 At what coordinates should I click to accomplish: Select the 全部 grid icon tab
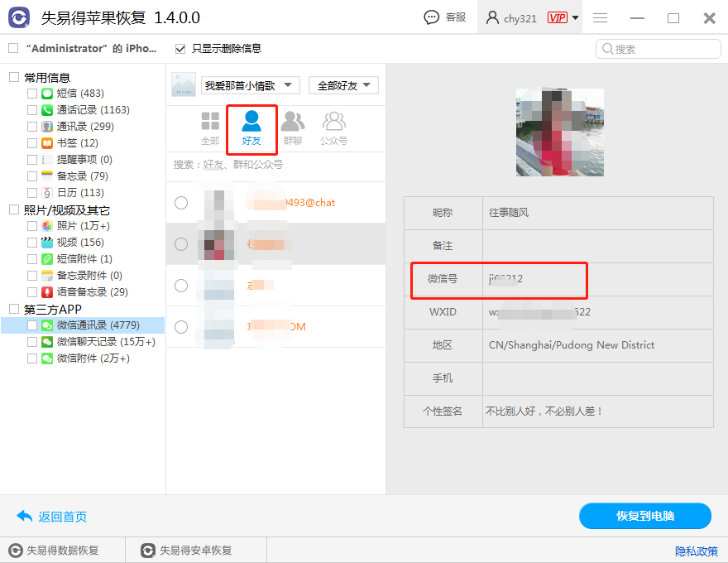click(210, 128)
